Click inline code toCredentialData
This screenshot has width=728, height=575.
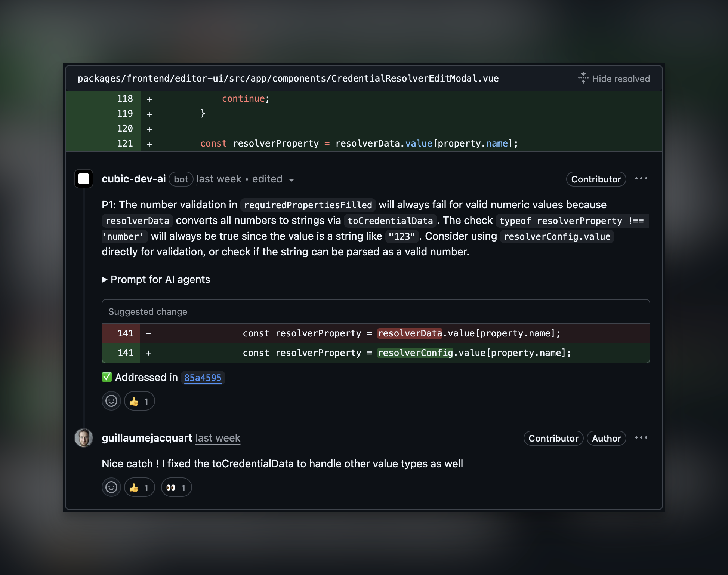[390, 221]
